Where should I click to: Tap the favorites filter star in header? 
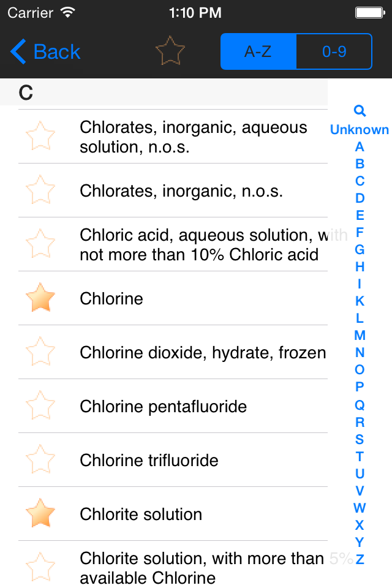click(170, 51)
